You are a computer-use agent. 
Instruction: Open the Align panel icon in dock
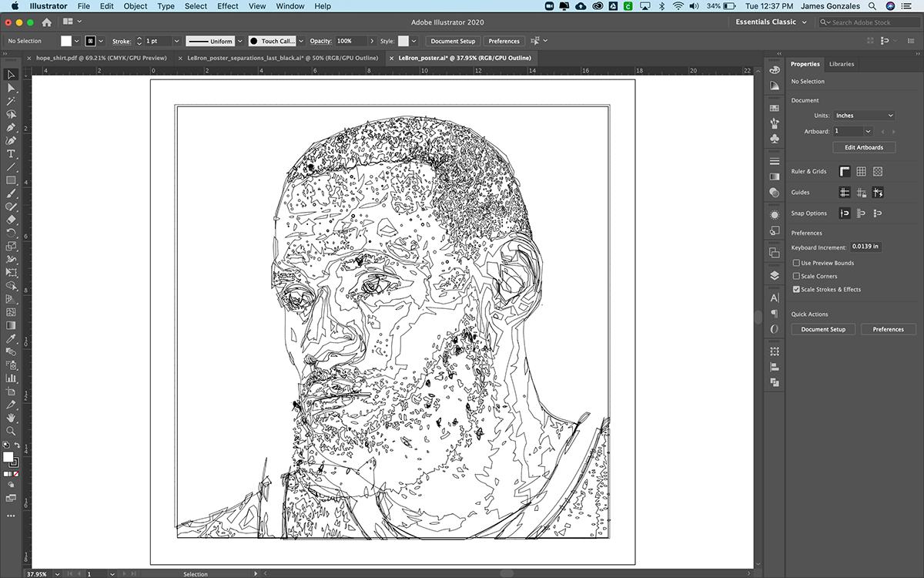click(775, 367)
